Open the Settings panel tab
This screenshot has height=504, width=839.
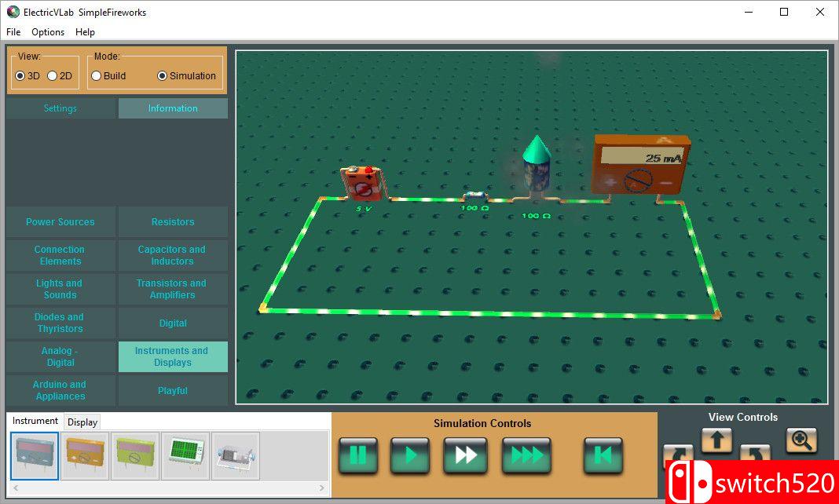(60, 108)
